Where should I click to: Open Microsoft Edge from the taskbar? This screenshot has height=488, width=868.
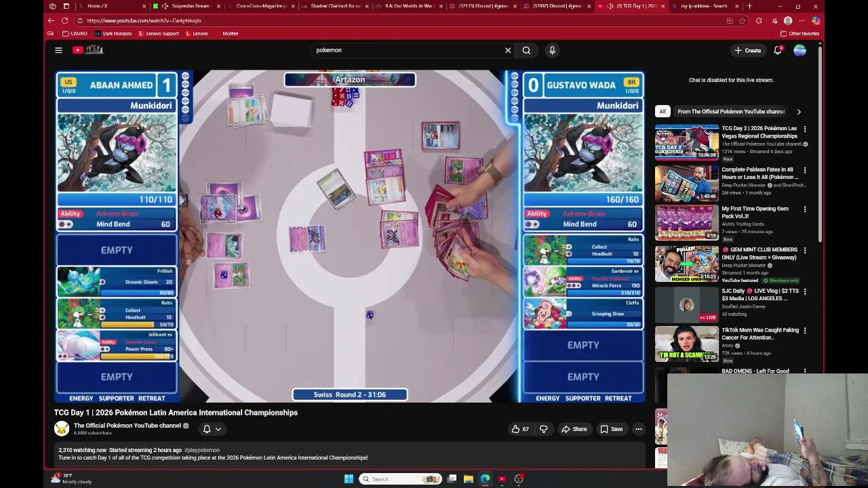[x=486, y=479]
